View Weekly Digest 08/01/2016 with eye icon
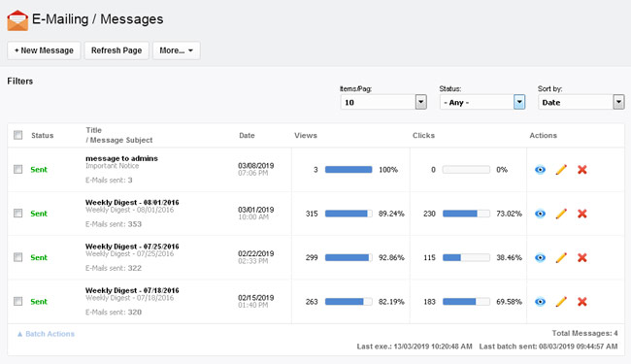This screenshot has height=364, width=631. coord(540,214)
